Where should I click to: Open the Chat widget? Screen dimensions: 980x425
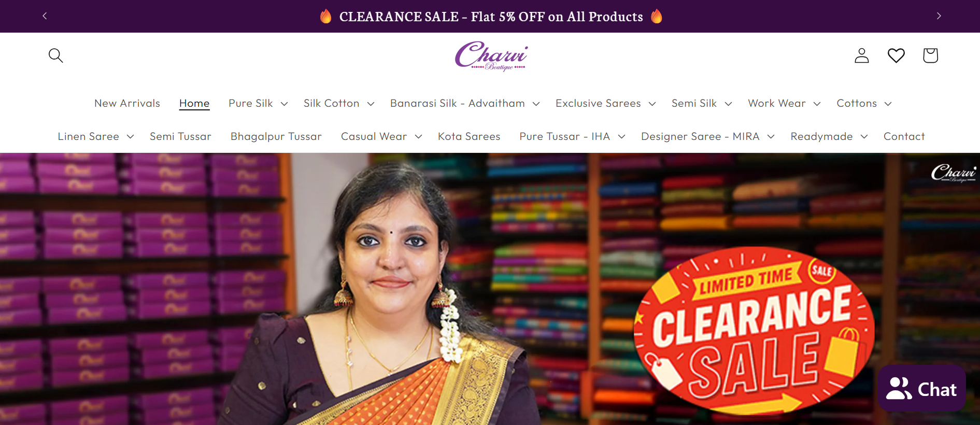pos(921,389)
